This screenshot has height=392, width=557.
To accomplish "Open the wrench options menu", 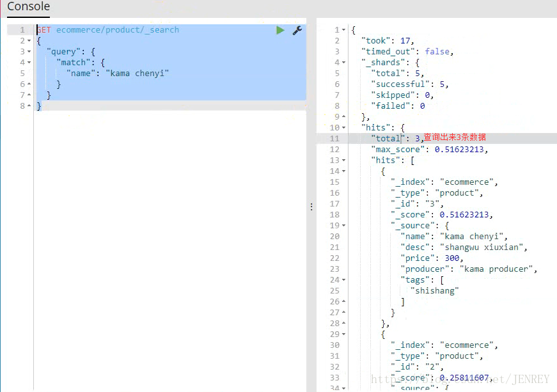I will (297, 30).
